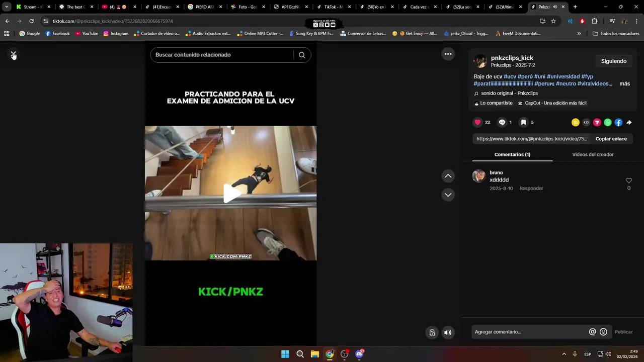Bookmark this page with star icon

553,21
